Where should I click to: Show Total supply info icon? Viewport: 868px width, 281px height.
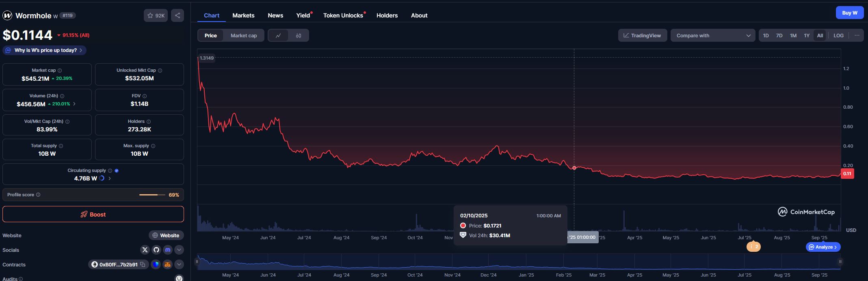point(61,146)
